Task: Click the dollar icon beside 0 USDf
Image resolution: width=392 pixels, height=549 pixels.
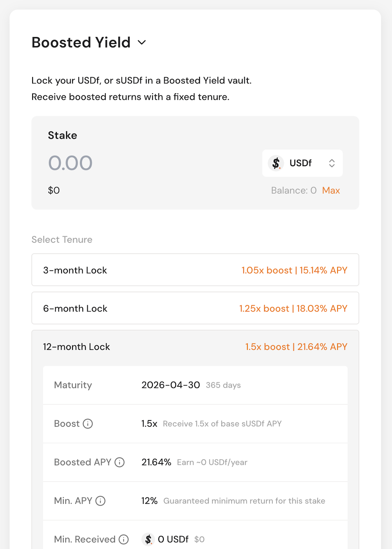Action: [149, 539]
